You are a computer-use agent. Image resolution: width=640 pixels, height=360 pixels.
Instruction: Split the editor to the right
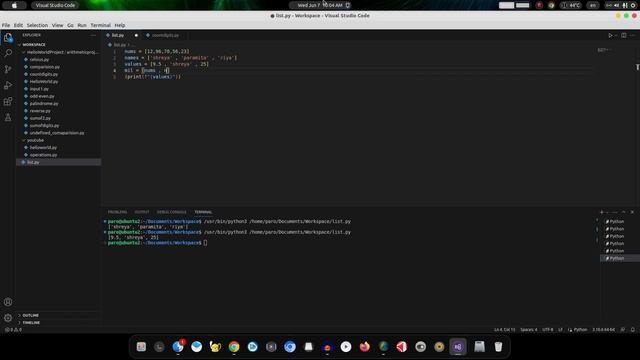coord(624,36)
